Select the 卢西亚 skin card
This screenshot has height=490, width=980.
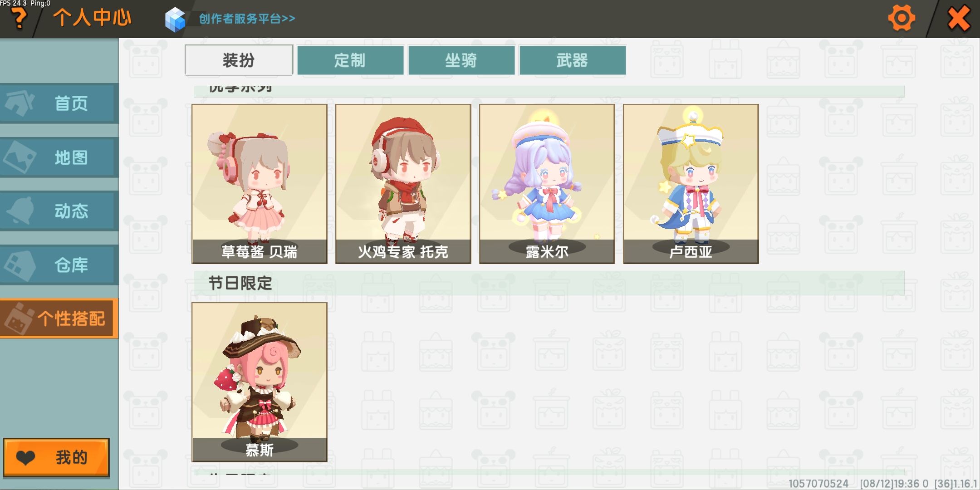[x=691, y=184]
